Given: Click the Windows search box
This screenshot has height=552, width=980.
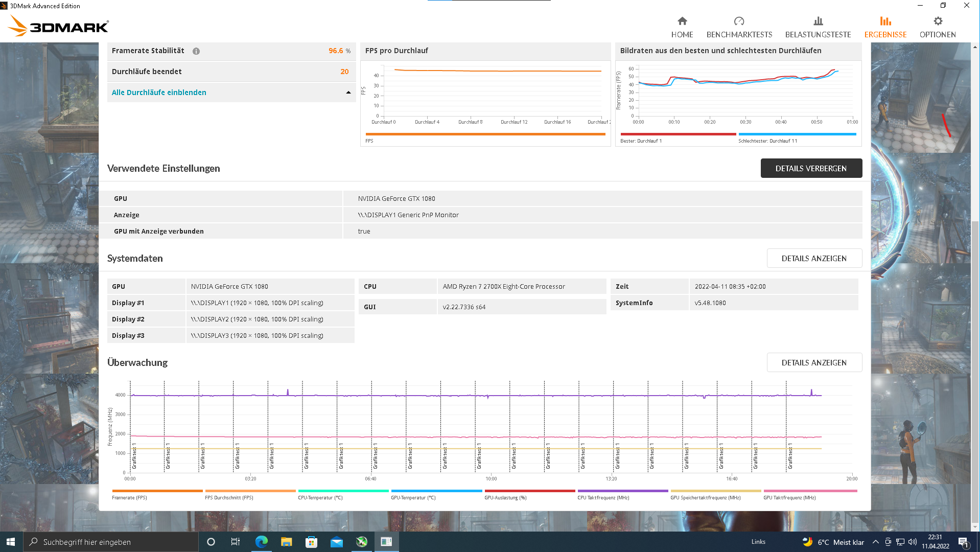Looking at the screenshot, I should (111, 542).
